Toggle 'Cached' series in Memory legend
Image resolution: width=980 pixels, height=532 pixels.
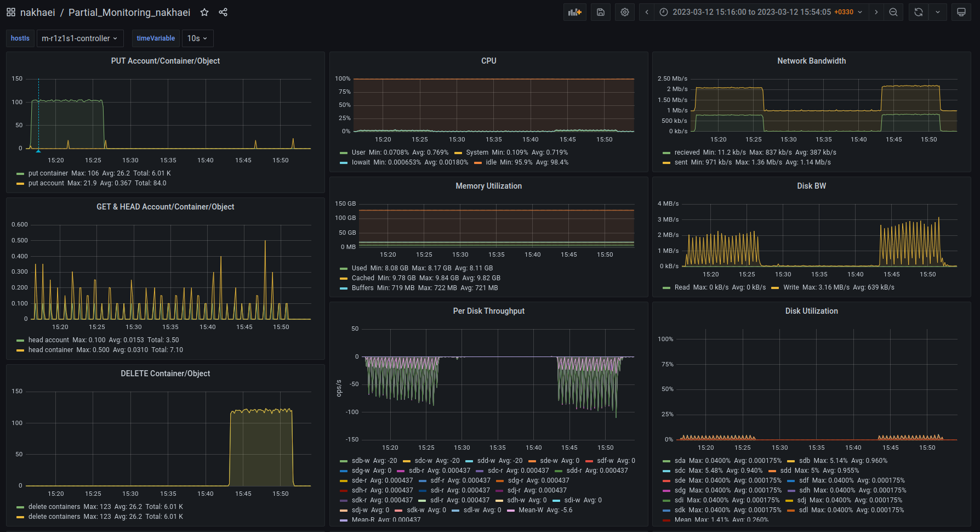363,278
